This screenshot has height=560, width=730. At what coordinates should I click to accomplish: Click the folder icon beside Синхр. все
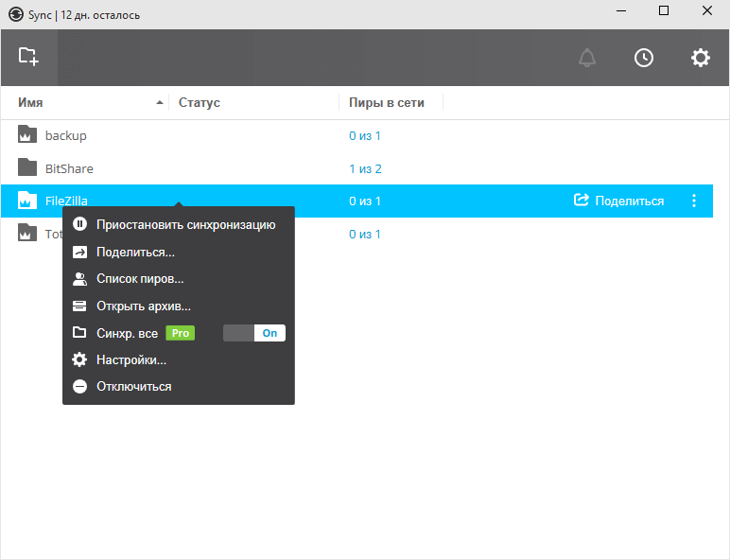pyautogui.click(x=79, y=333)
